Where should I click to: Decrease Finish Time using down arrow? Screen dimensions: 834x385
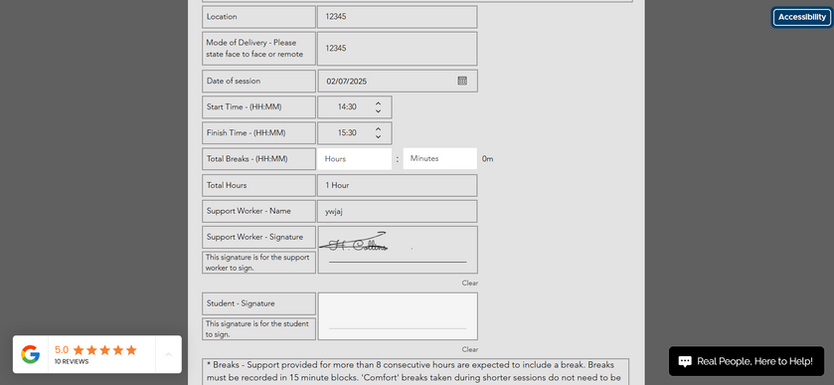(x=378, y=137)
